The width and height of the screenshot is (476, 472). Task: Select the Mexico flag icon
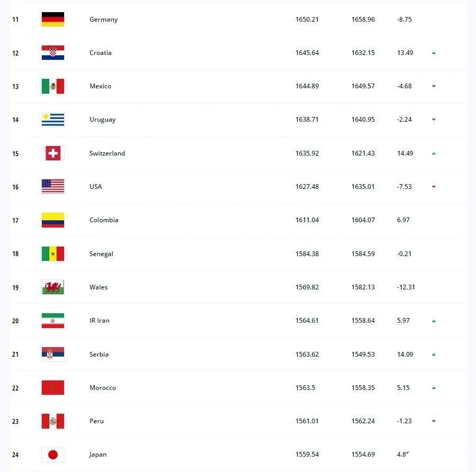click(x=53, y=86)
